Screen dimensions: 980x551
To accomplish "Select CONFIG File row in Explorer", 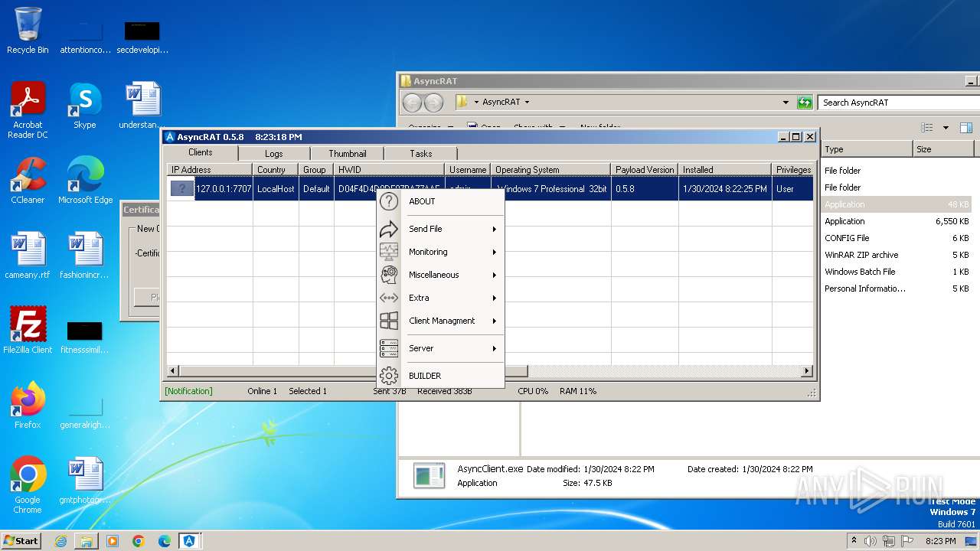I will (897, 238).
